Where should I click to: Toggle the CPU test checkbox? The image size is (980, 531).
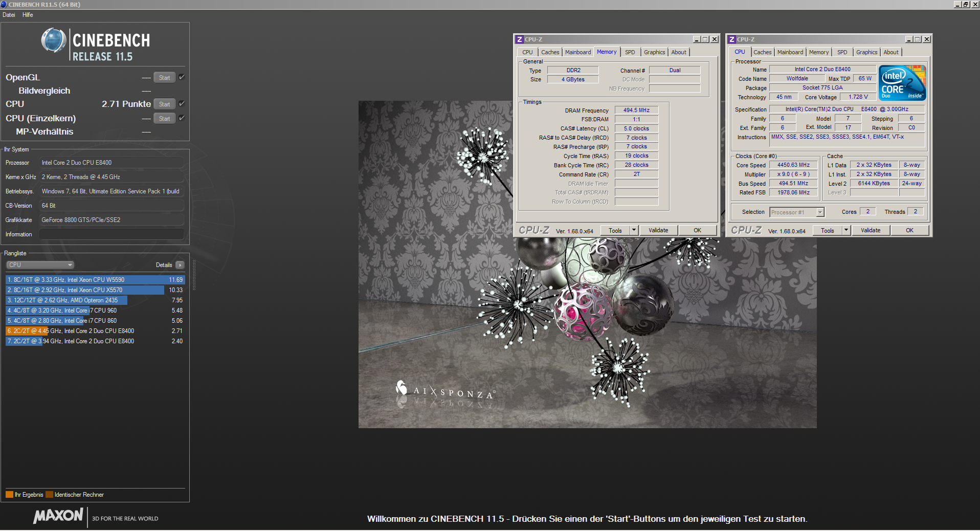point(182,103)
